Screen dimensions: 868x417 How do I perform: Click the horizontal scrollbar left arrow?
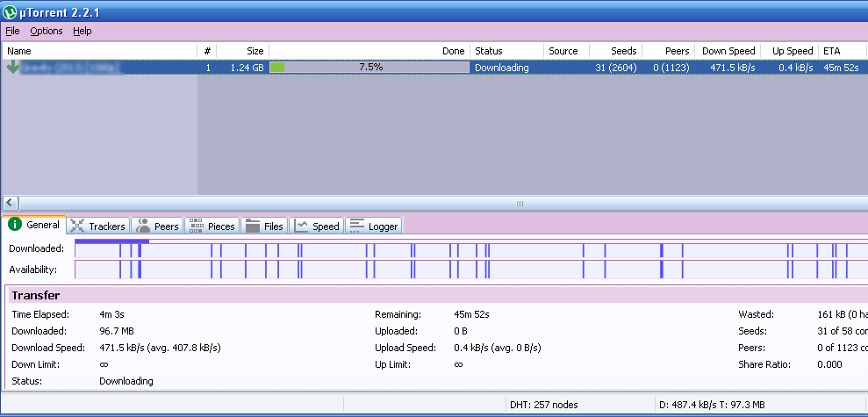click(x=11, y=203)
